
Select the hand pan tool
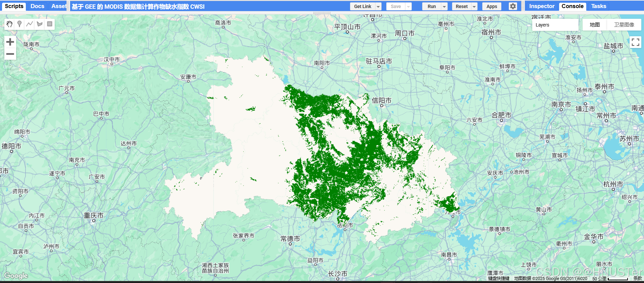click(9, 24)
